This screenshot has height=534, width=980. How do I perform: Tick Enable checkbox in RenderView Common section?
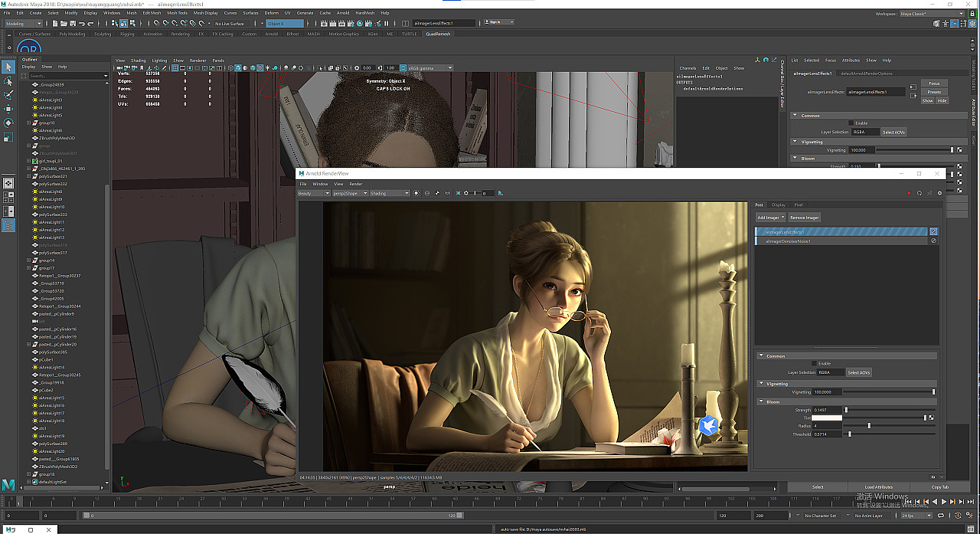point(814,363)
